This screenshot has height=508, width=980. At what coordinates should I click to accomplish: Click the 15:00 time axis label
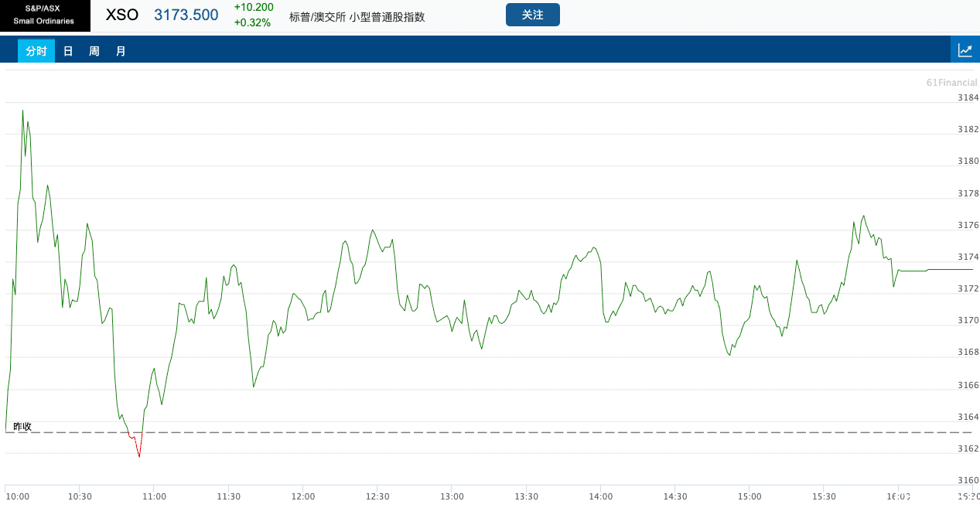(x=750, y=496)
